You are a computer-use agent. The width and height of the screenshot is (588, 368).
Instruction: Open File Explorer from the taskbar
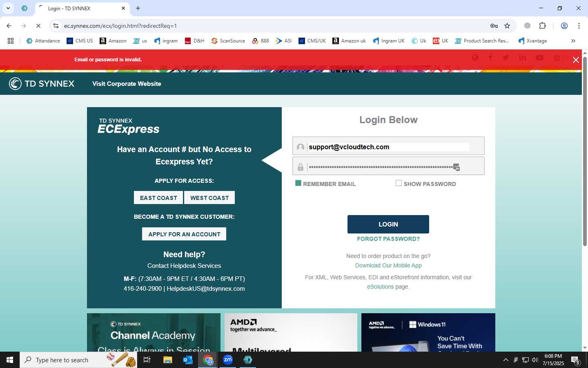point(167,360)
